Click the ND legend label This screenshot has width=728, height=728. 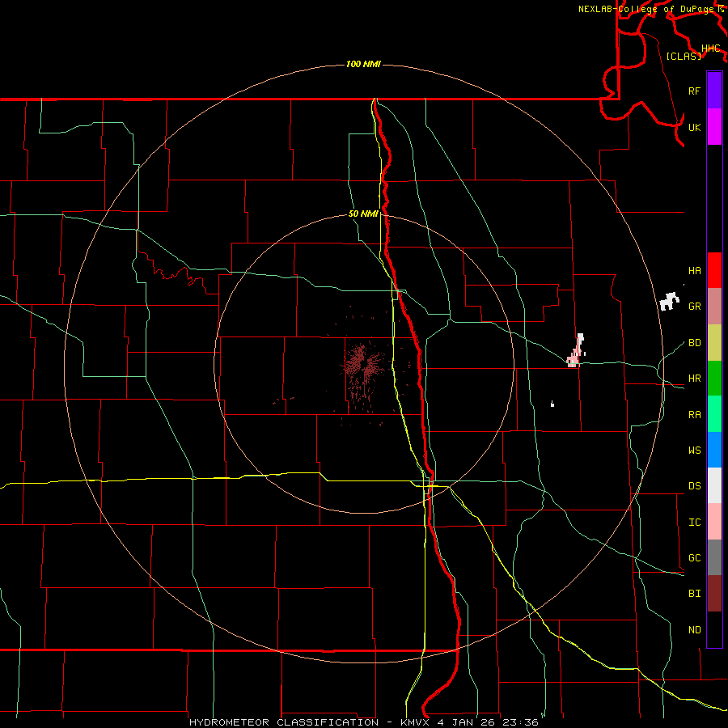tap(694, 630)
